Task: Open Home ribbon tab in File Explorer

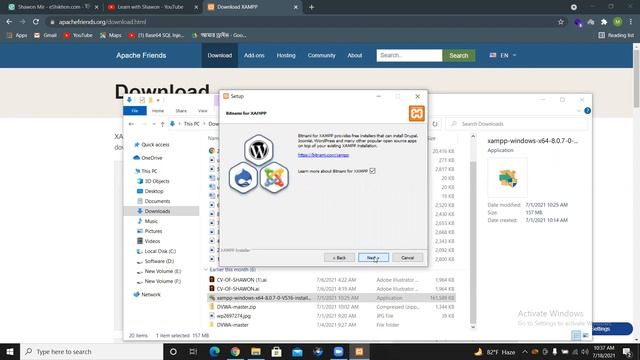Action: (158, 111)
